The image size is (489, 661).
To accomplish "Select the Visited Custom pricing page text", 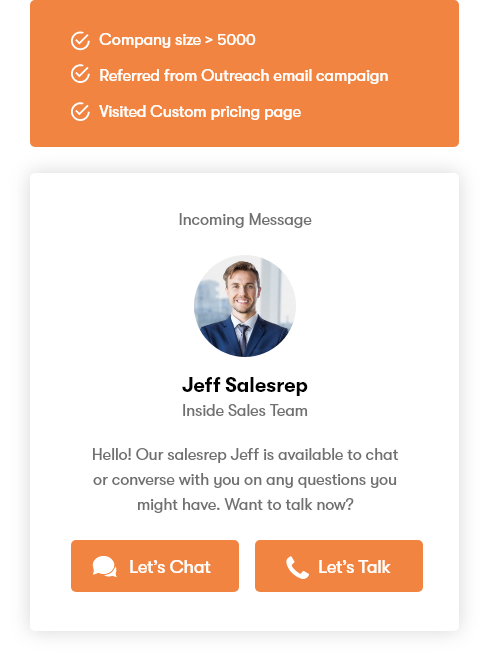I will click(200, 112).
